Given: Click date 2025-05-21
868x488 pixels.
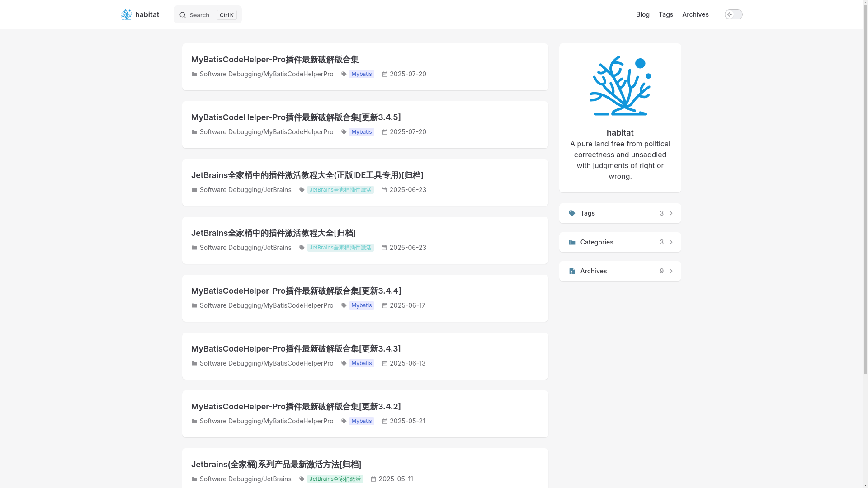Looking at the screenshot, I should click(407, 421).
